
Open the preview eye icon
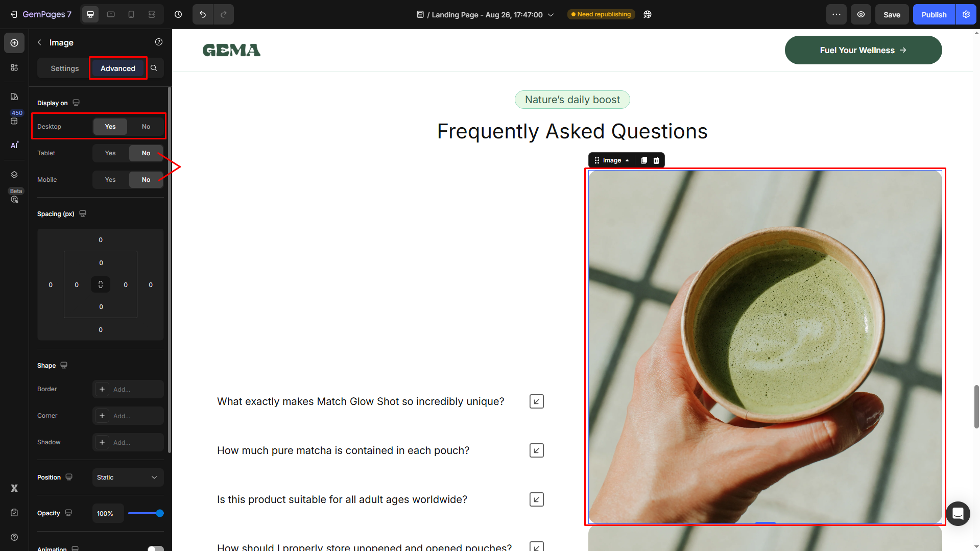pos(861,14)
